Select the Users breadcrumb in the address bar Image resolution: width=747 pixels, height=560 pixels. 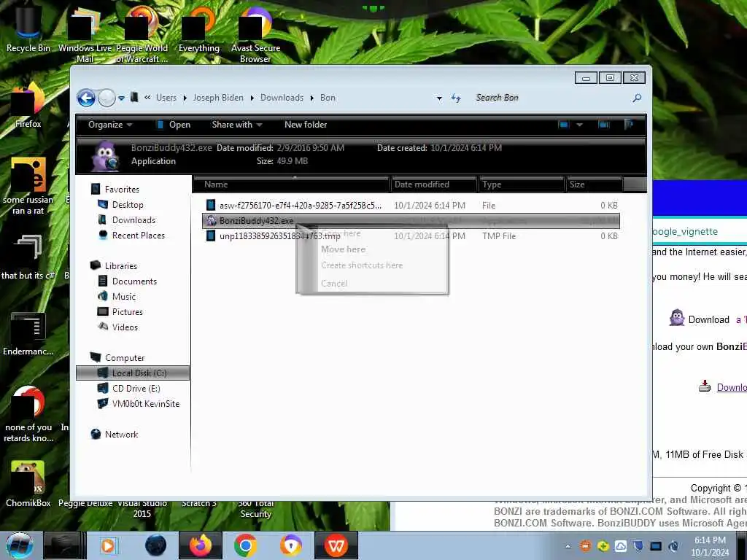coord(166,98)
